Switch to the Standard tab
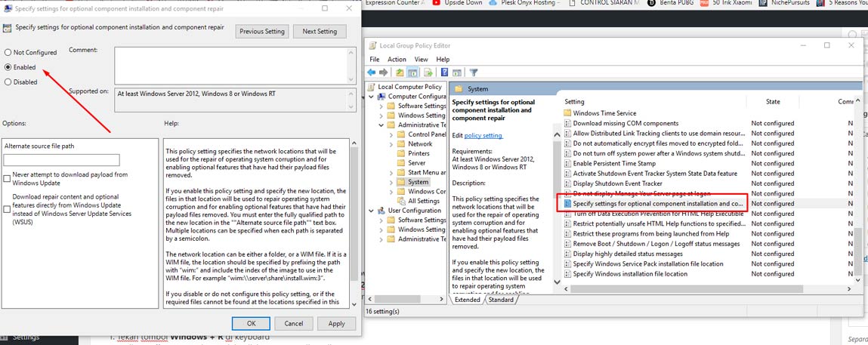Viewport: 868px width, 345px height. [x=501, y=300]
